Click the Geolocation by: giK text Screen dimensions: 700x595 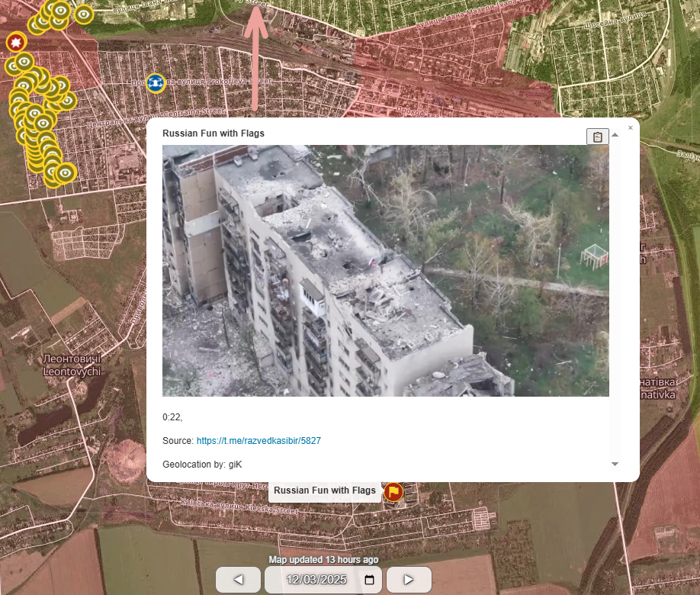[x=202, y=465]
